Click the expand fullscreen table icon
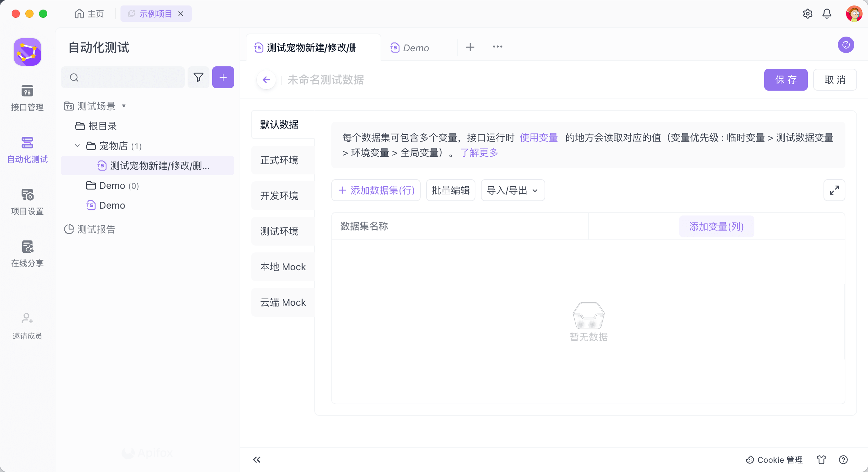 [834, 190]
